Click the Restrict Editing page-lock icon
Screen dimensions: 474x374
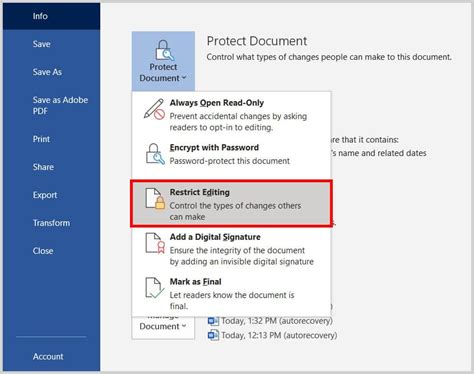(155, 199)
